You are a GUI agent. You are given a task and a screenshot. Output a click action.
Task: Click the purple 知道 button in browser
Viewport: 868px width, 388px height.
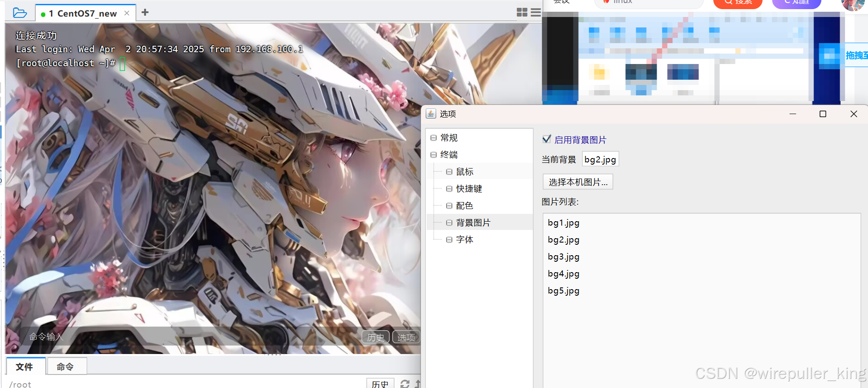point(797,3)
